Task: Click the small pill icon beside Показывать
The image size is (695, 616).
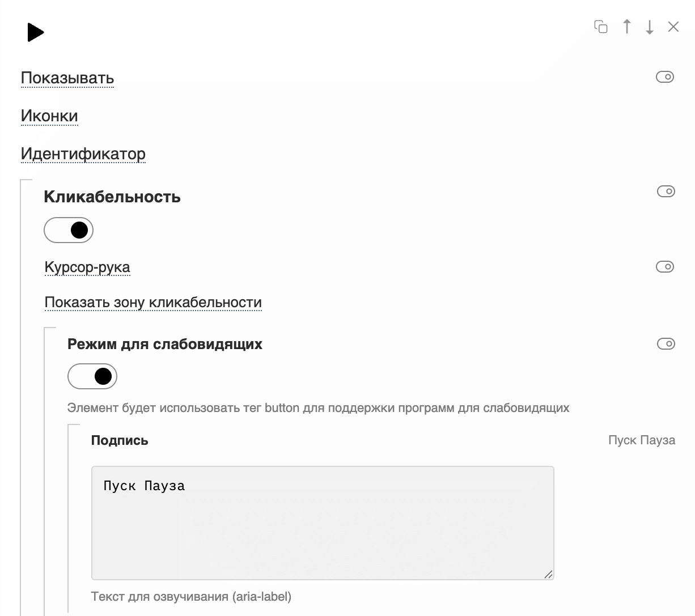Action: [x=665, y=77]
